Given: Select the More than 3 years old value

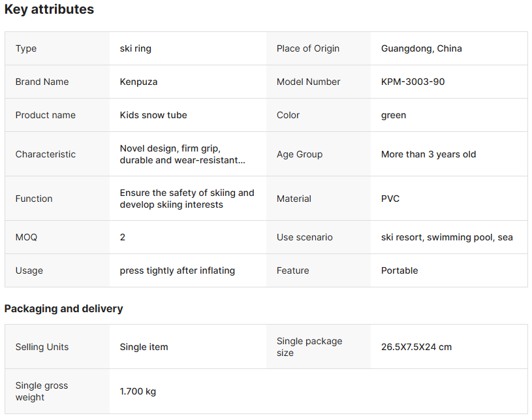Looking at the screenshot, I should [x=428, y=154].
